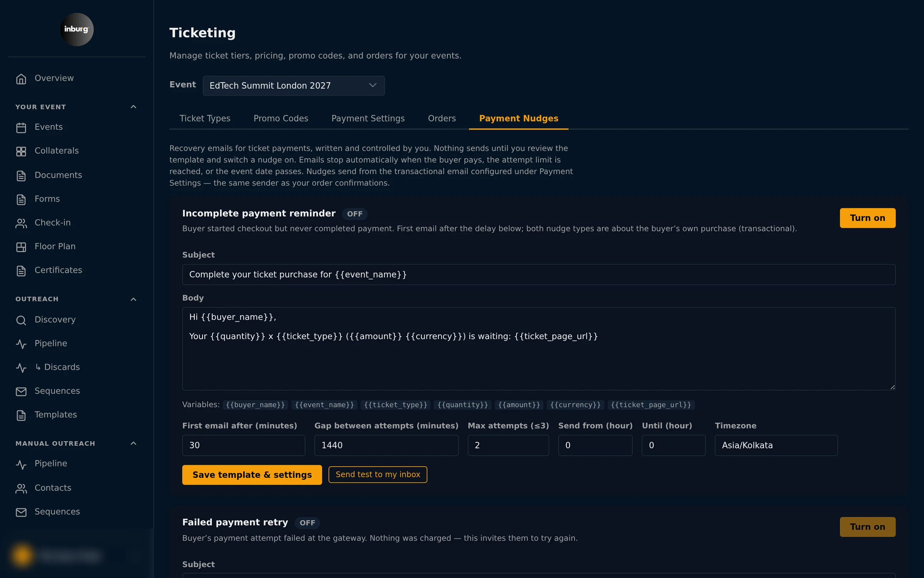Select the Payment Nudges tab
This screenshot has width=924, height=578.
518,118
